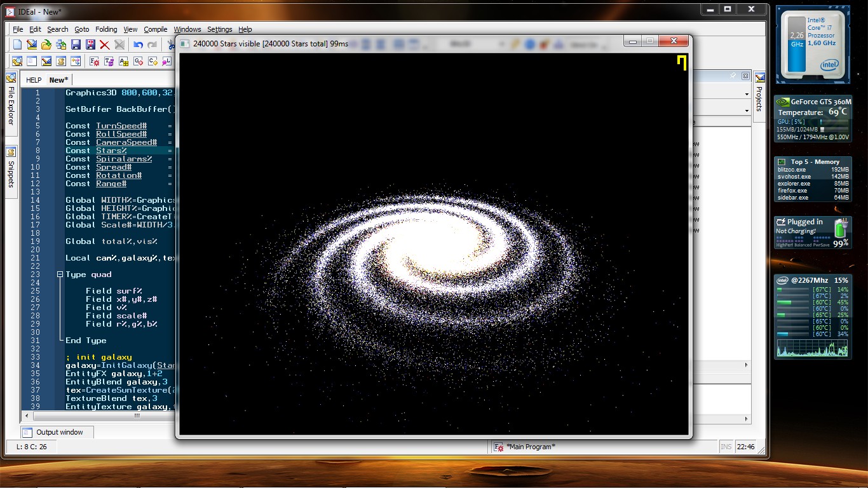Open the Types list icon

pos(109,62)
